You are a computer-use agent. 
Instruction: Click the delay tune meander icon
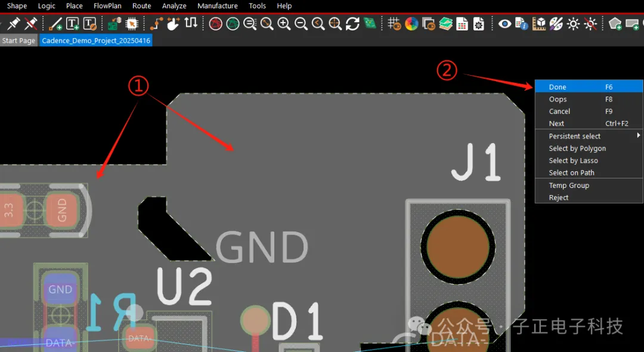pyautogui.click(x=191, y=23)
